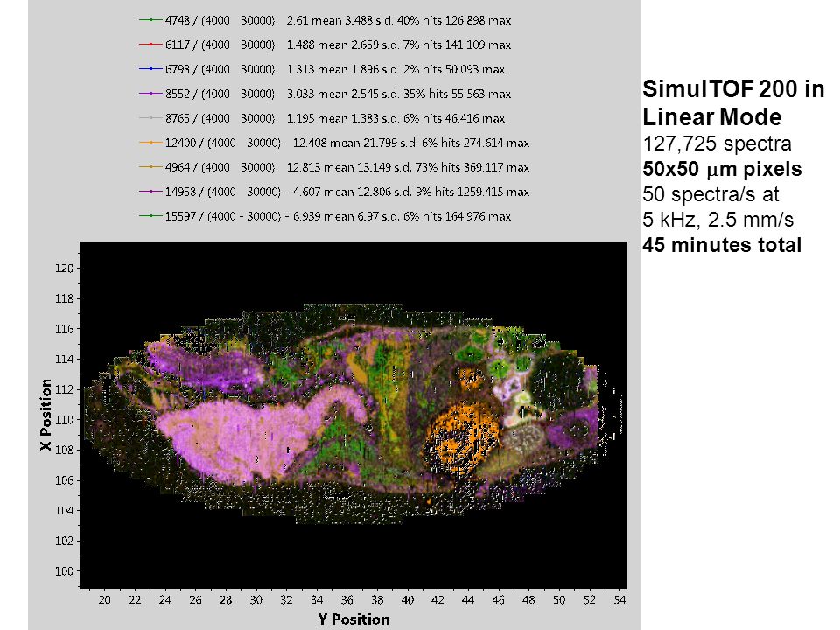This screenshot has height=630, width=840.
Task: Click X-axis tick label 100
Action: coord(64,571)
